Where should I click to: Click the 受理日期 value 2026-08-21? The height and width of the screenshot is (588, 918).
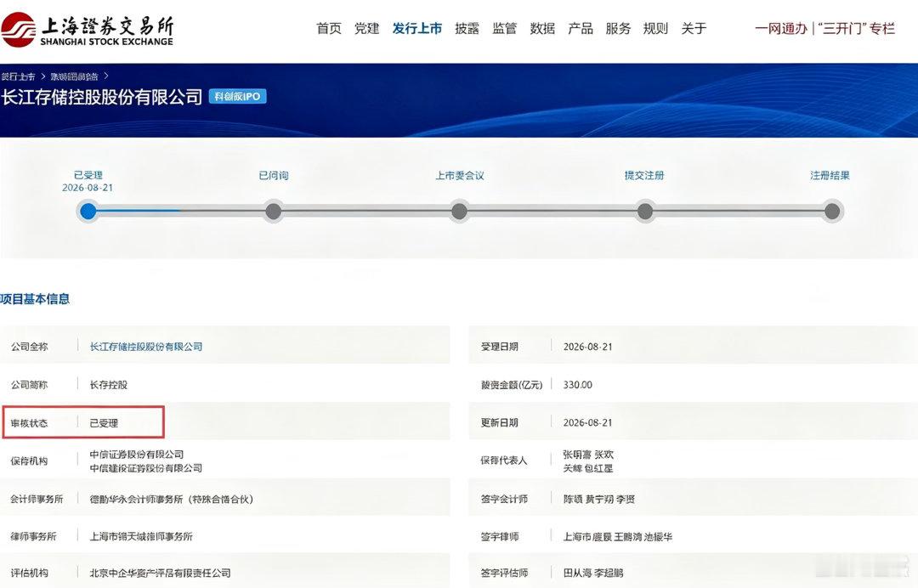[588, 347]
